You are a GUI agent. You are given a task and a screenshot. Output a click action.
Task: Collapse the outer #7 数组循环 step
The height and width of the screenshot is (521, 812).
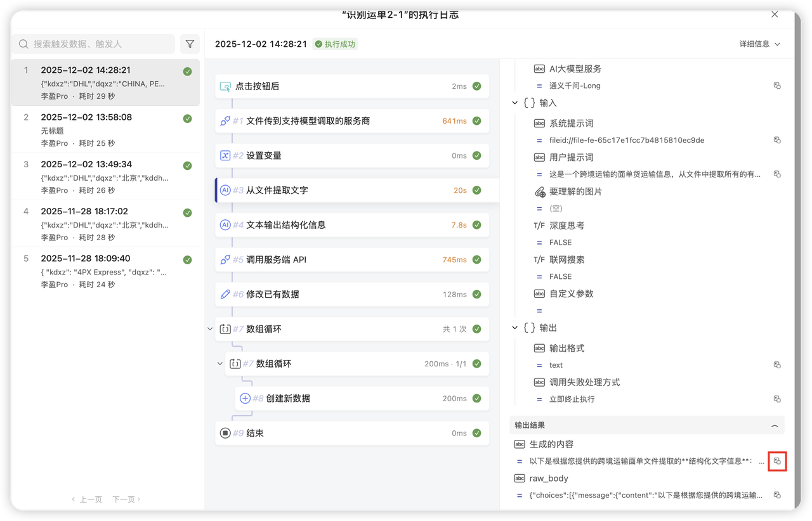pos(210,329)
